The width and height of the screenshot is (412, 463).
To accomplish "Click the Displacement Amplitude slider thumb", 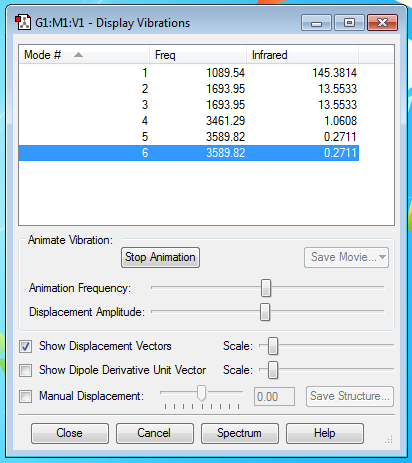I will tap(265, 312).
